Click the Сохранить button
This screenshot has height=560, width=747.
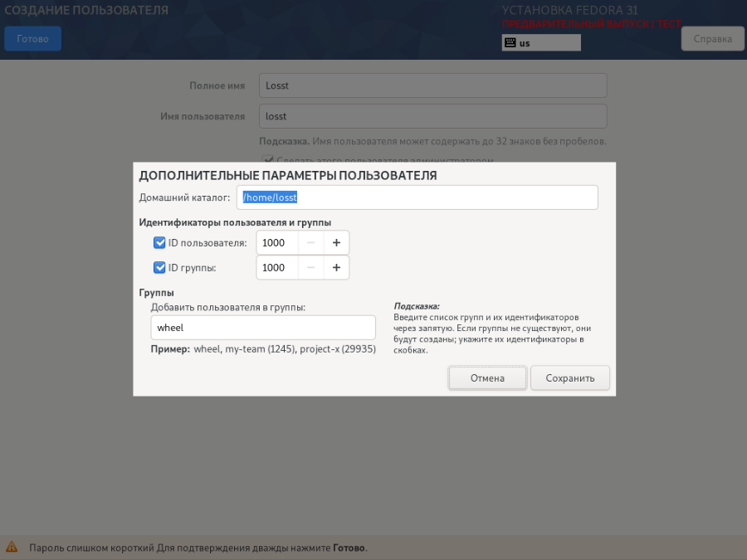pos(569,377)
